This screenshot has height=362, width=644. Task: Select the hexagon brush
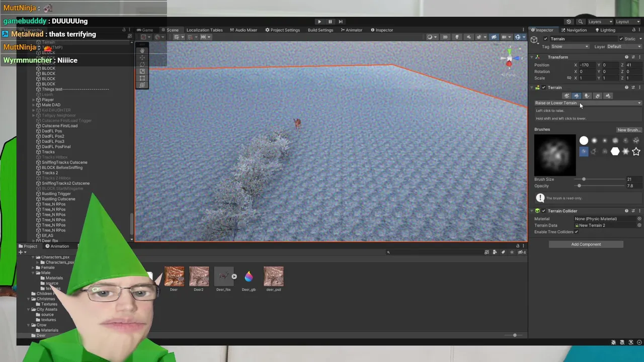point(615,151)
